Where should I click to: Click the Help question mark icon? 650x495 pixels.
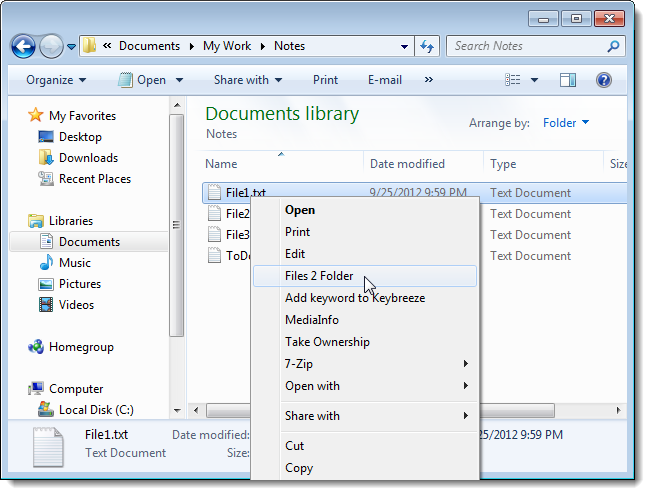coord(604,80)
